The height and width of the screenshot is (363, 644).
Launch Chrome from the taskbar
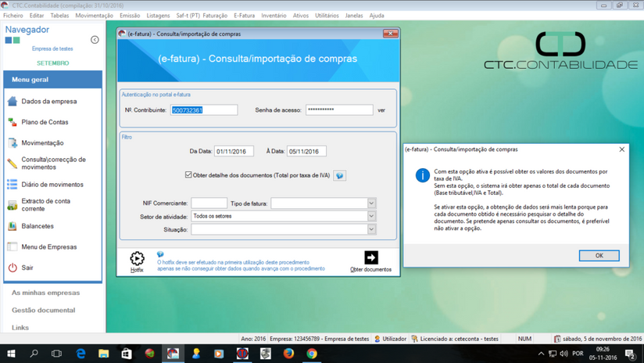(312, 354)
